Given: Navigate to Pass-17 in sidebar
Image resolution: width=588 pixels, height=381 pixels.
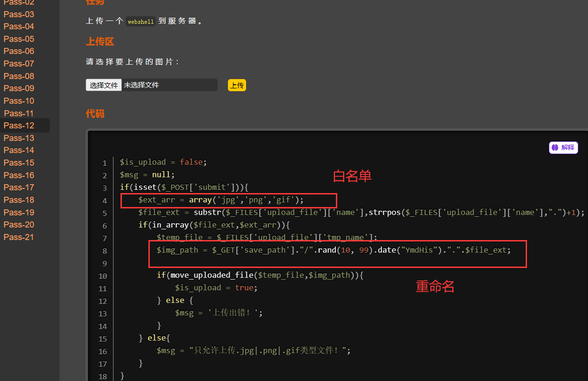Looking at the screenshot, I should tap(19, 187).
